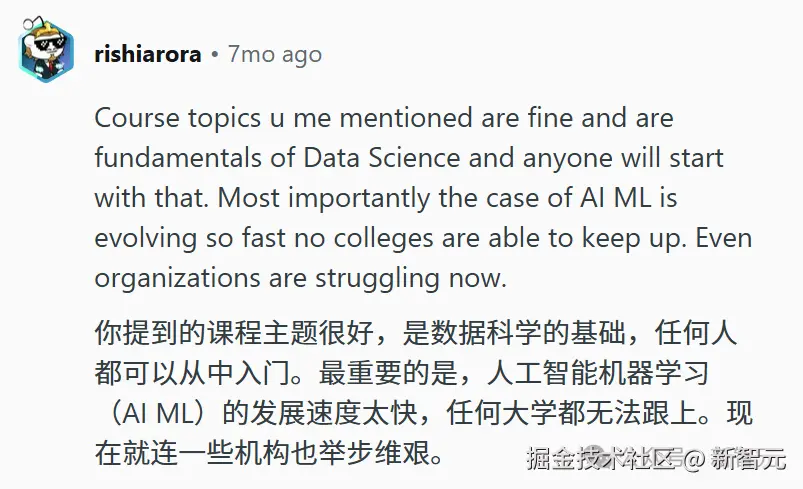Click the Chinese phrase "举步维艰"
803x489 pixels.
pyautogui.click(x=383, y=455)
